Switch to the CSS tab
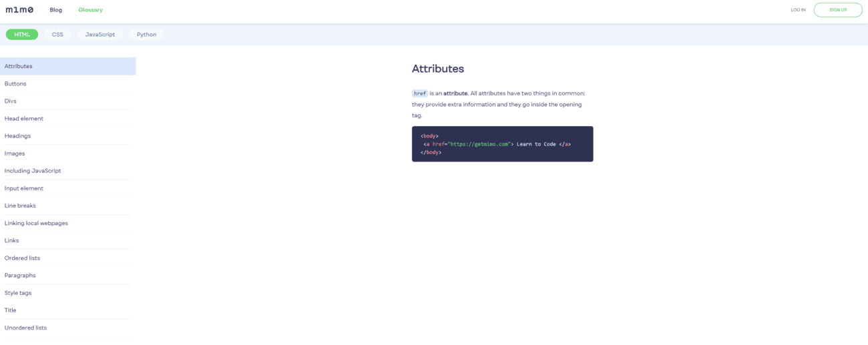This screenshot has width=868, height=345. 57,35
